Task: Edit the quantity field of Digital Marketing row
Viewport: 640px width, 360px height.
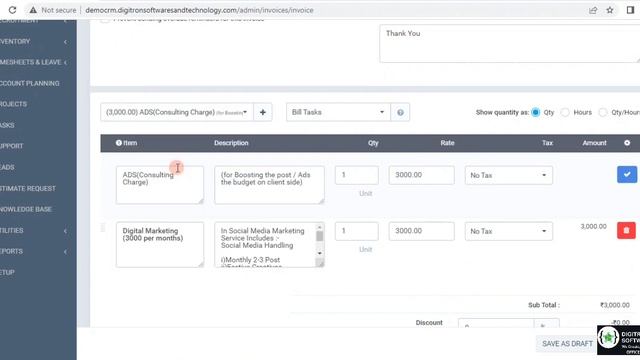Action: pos(357,231)
